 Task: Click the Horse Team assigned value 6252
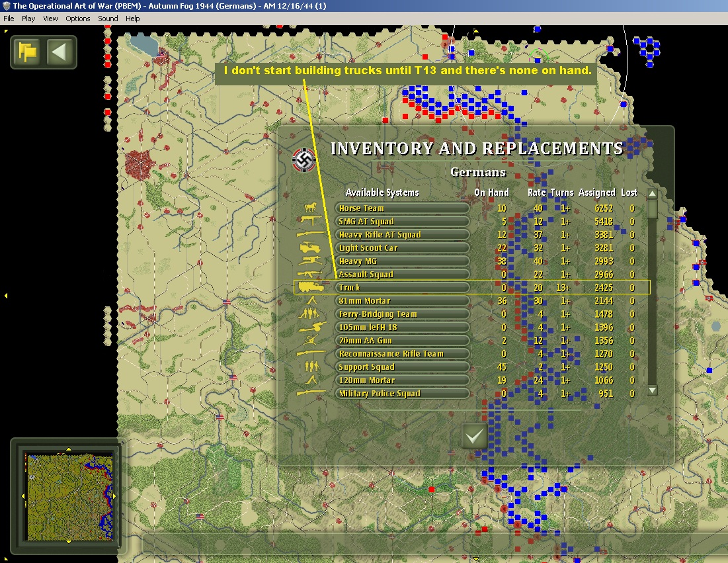604,208
